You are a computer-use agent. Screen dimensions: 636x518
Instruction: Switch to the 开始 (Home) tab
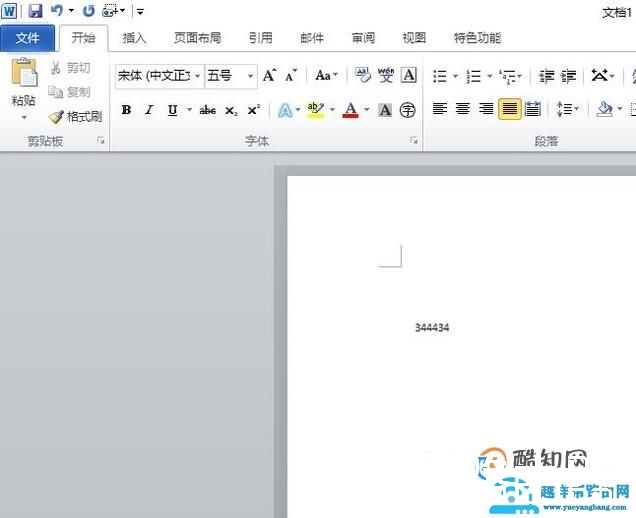[x=84, y=38]
